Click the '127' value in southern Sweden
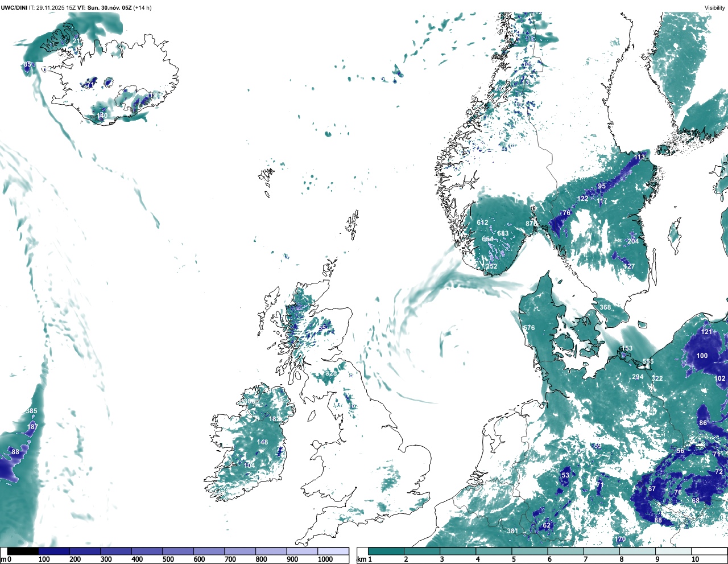The width and height of the screenshot is (728, 564). 629,266
